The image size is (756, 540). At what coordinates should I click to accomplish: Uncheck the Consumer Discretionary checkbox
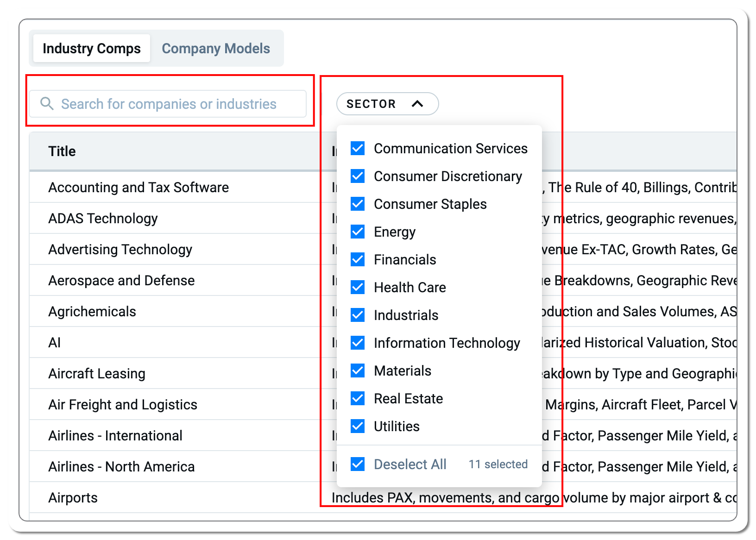point(358,176)
